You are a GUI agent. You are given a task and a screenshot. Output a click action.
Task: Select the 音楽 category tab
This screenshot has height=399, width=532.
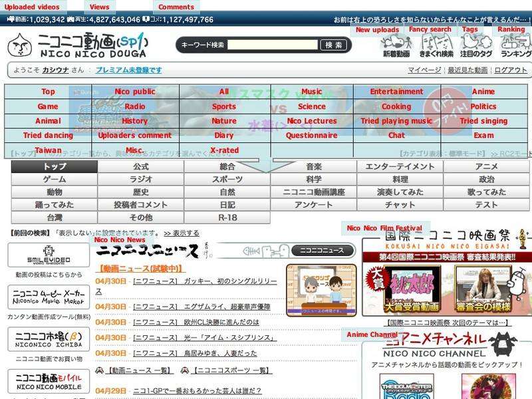(x=314, y=167)
